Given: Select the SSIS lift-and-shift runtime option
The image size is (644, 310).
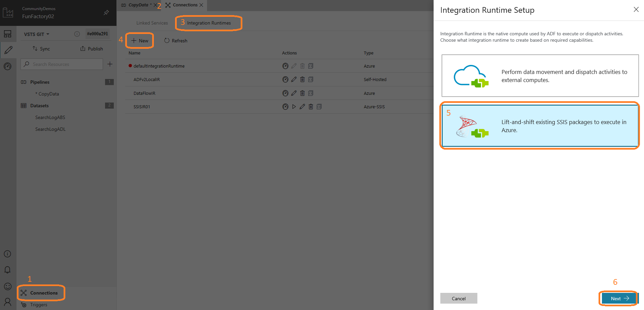Looking at the screenshot, I should point(540,126).
